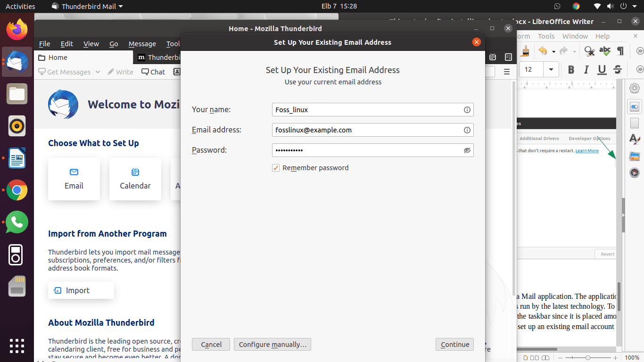Image resolution: width=644 pixels, height=362 pixels.
Task: Show Applications grid at dock bottom
Action: point(17,346)
